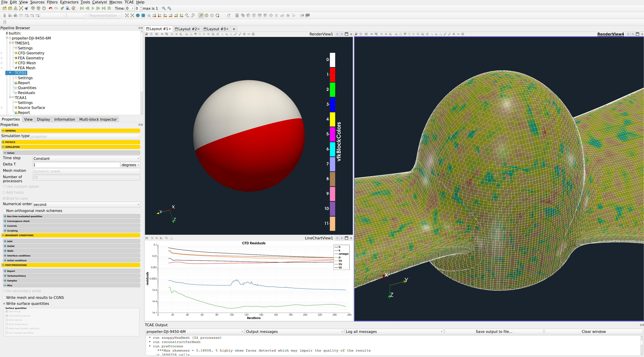Viewport: 644px width, 357px height.
Task: Split RenderView1 horizontally
Action: click(x=337, y=34)
